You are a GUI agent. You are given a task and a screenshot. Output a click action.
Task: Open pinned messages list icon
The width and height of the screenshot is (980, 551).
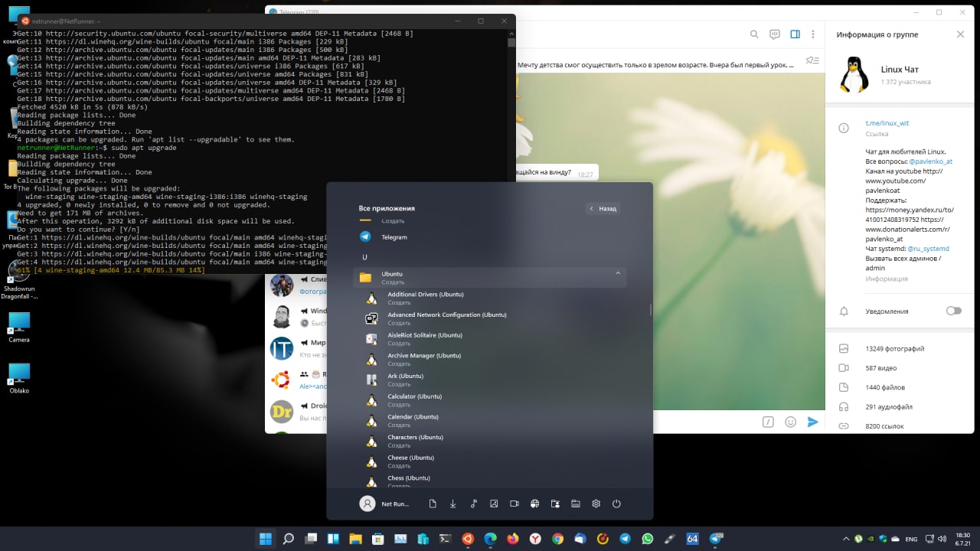click(x=812, y=60)
